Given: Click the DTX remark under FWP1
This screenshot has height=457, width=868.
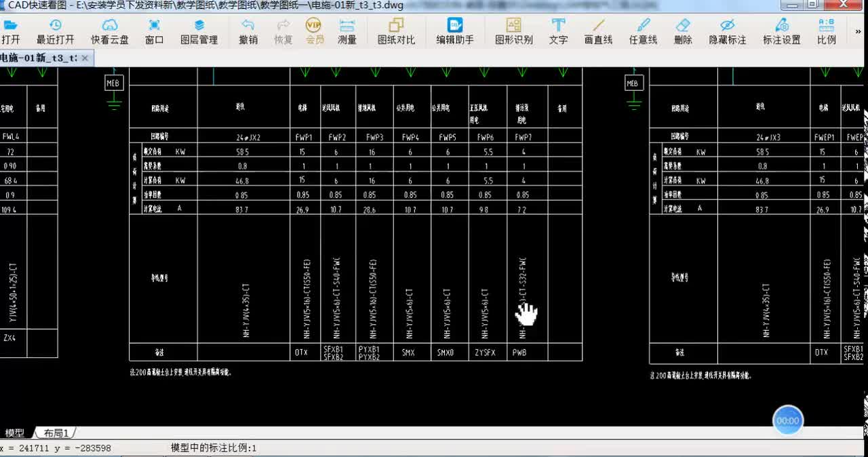Looking at the screenshot, I should [x=301, y=353].
